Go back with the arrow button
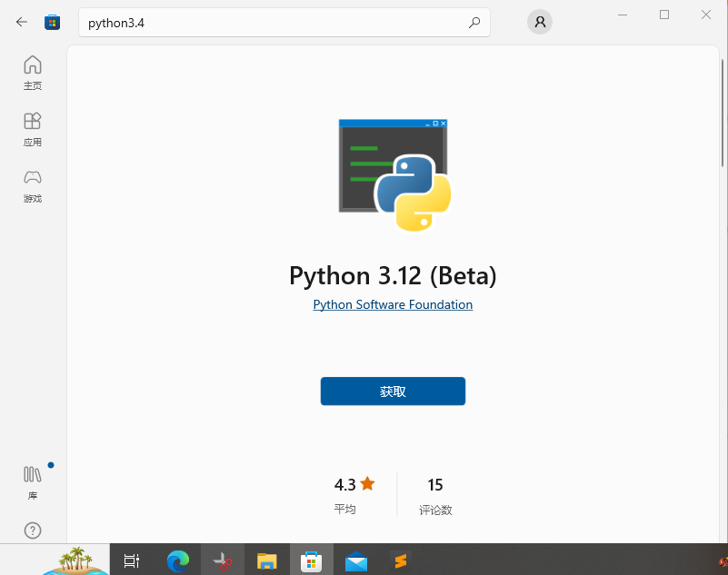 coord(21,22)
